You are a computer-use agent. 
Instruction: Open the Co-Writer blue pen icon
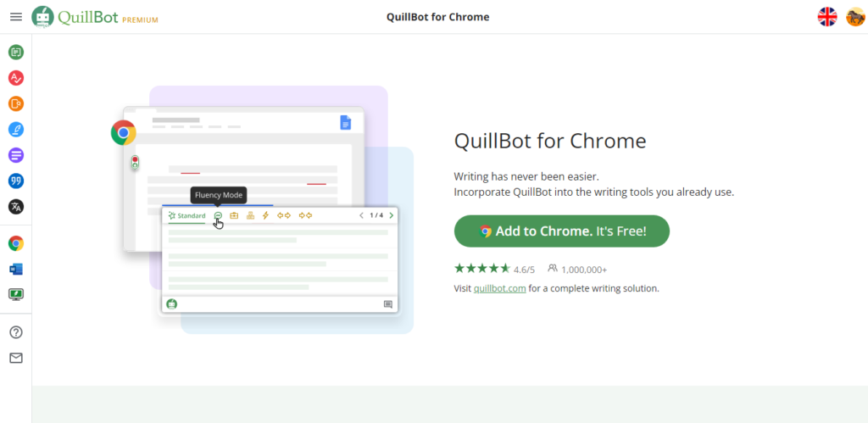[16, 130]
